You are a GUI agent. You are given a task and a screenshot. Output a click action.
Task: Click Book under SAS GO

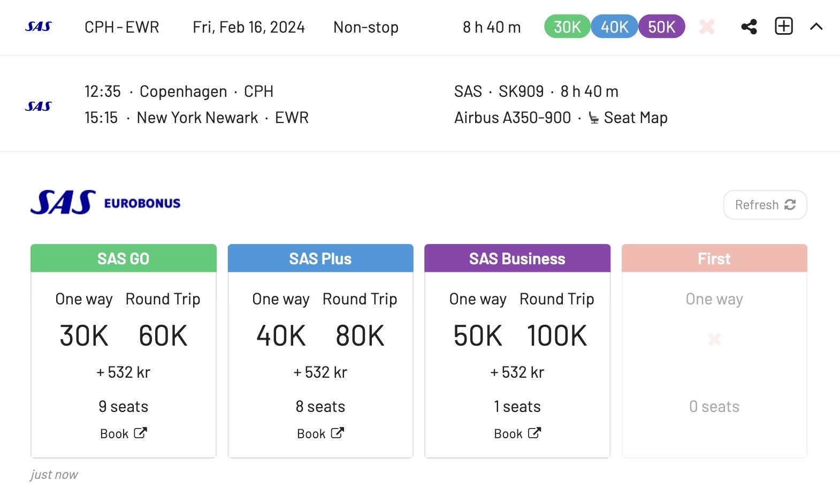click(x=124, y=433)
